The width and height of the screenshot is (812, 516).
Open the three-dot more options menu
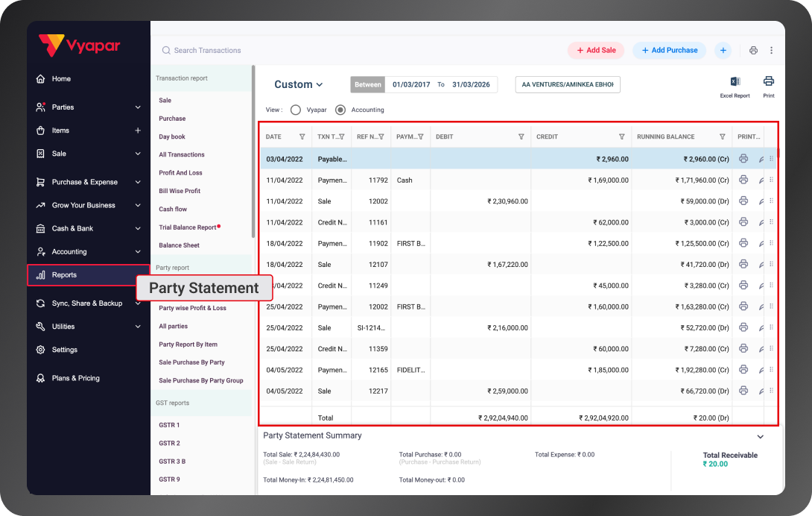point(771,50)
